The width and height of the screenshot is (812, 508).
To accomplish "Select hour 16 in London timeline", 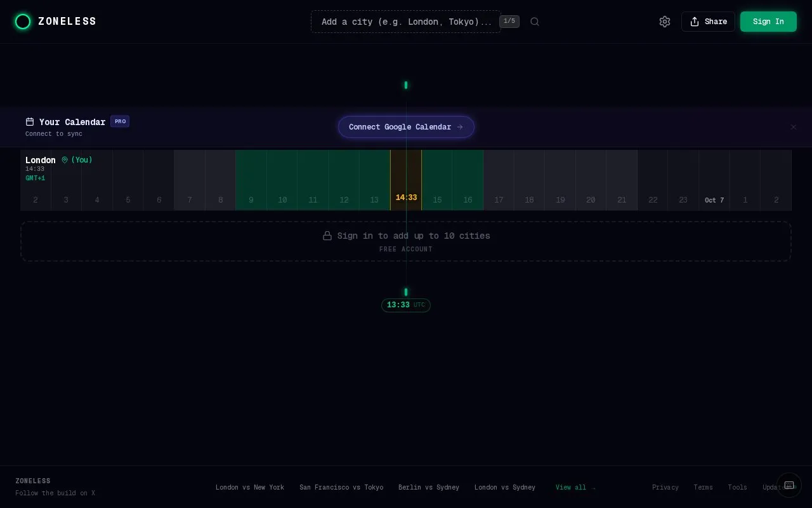I will 468,180.
